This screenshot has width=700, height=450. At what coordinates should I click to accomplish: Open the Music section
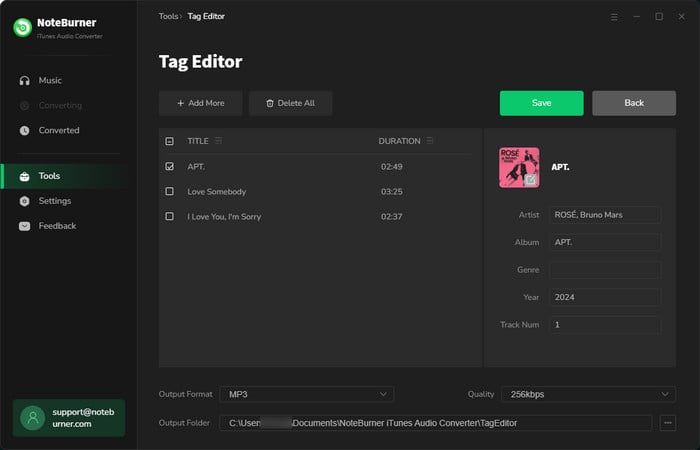[50, 80]
